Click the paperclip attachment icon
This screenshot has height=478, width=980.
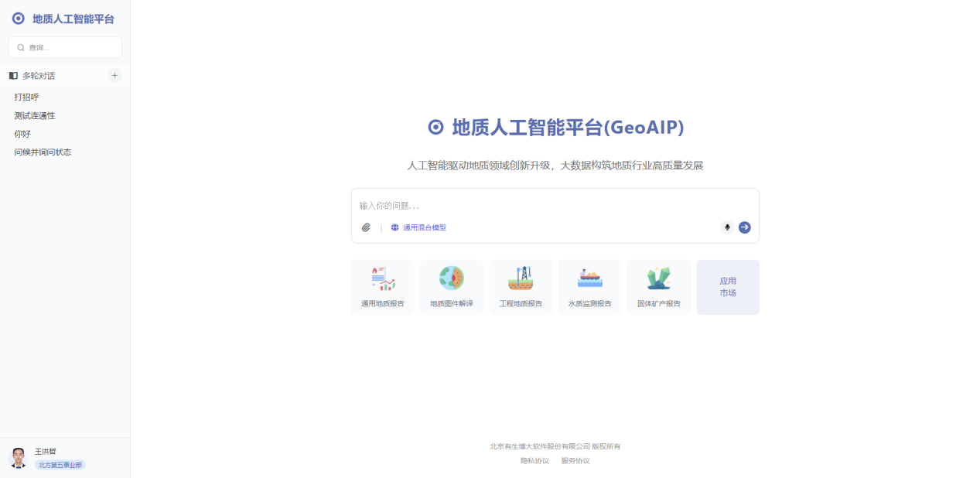(x=366, y=227)
